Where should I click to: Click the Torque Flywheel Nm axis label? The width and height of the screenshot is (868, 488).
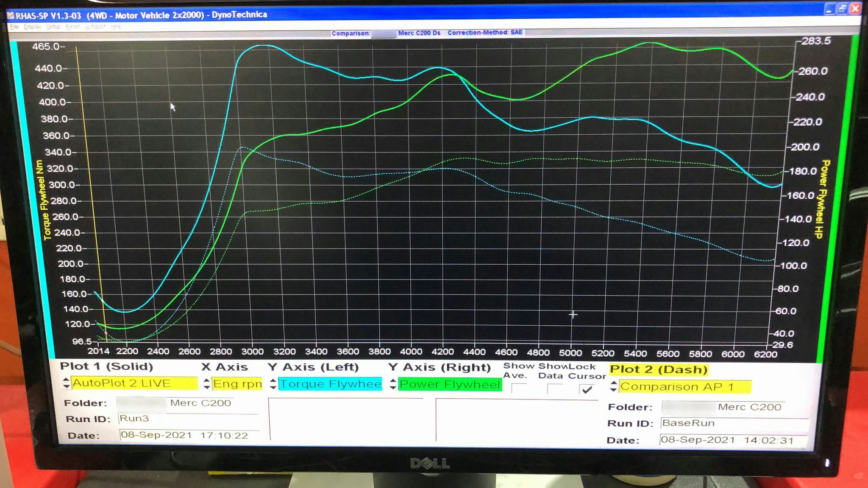click(45, 200)
